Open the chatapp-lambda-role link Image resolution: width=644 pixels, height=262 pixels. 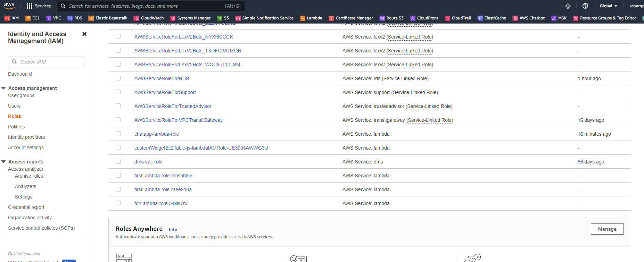[157, 134]
